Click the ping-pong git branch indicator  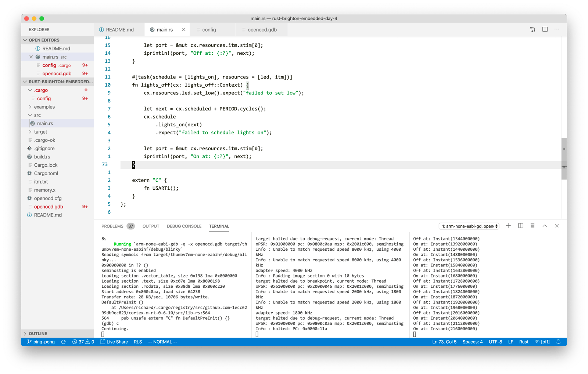point(41,342)
